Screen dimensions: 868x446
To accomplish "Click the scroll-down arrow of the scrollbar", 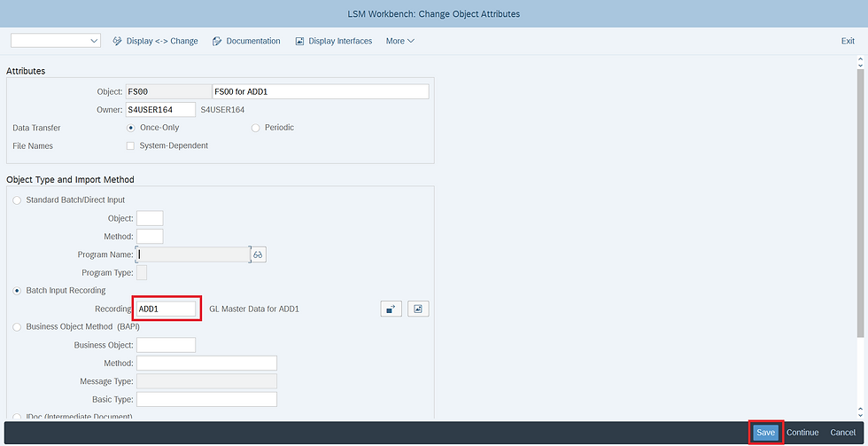I will 860,414.
